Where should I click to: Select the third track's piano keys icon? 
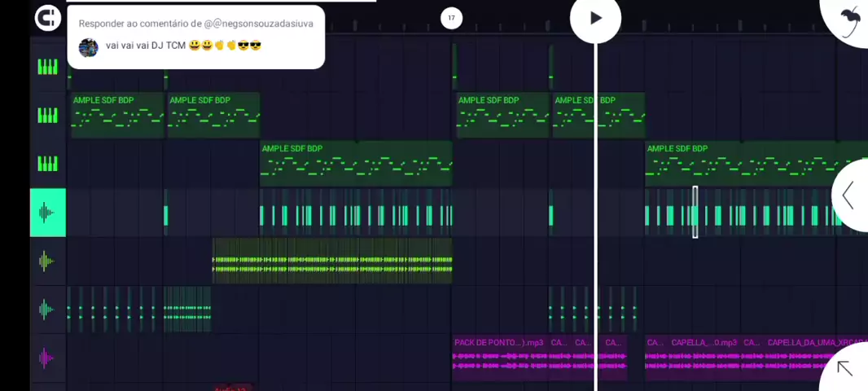(x=48, y=164)
